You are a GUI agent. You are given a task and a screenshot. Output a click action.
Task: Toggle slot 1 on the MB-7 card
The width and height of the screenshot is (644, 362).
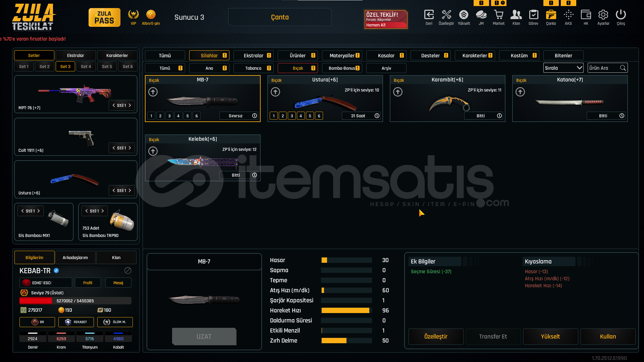(x=151, y=116)
